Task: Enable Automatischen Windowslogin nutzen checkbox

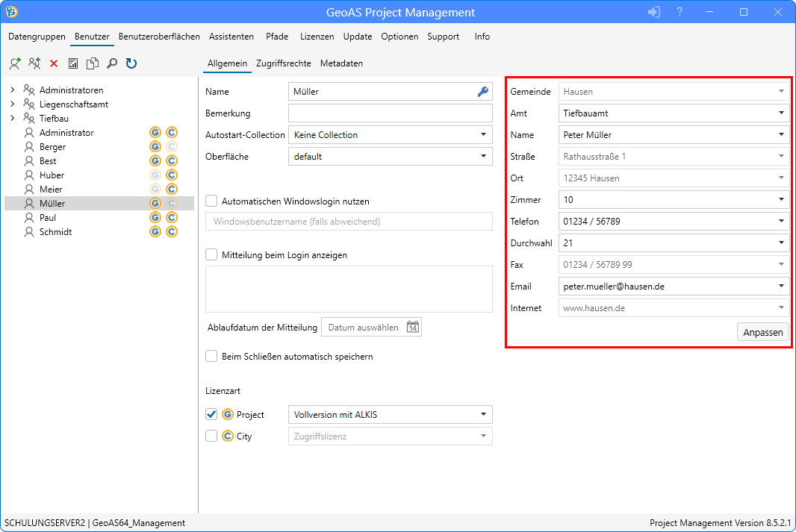Action: pyautogui.click(x=211, y=201)
